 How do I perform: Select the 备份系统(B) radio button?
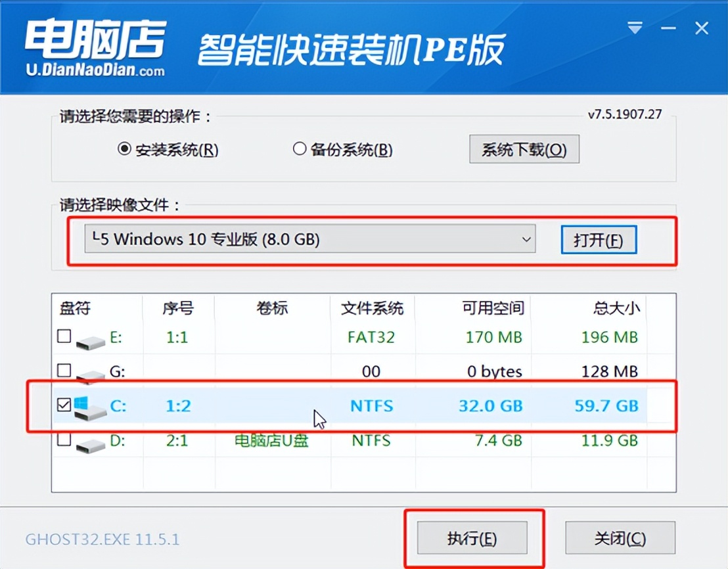299,150
